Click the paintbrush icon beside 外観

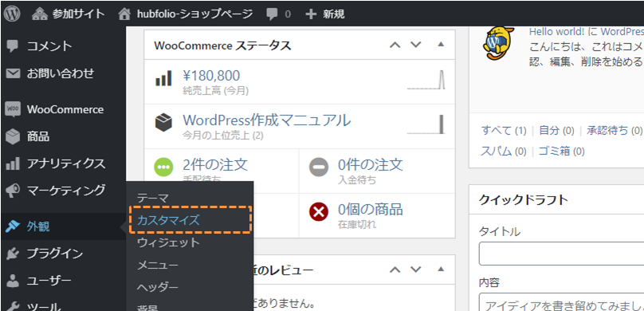(x=13, y=226)
